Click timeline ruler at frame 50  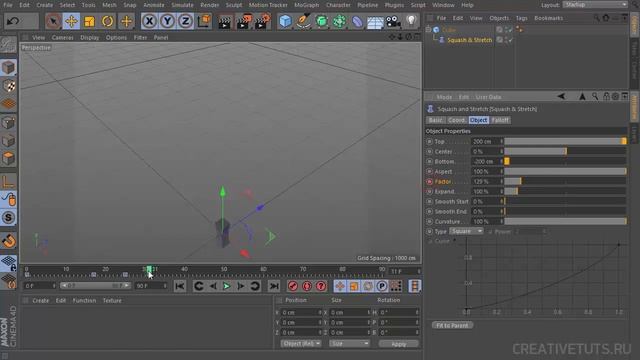[224, 270]
